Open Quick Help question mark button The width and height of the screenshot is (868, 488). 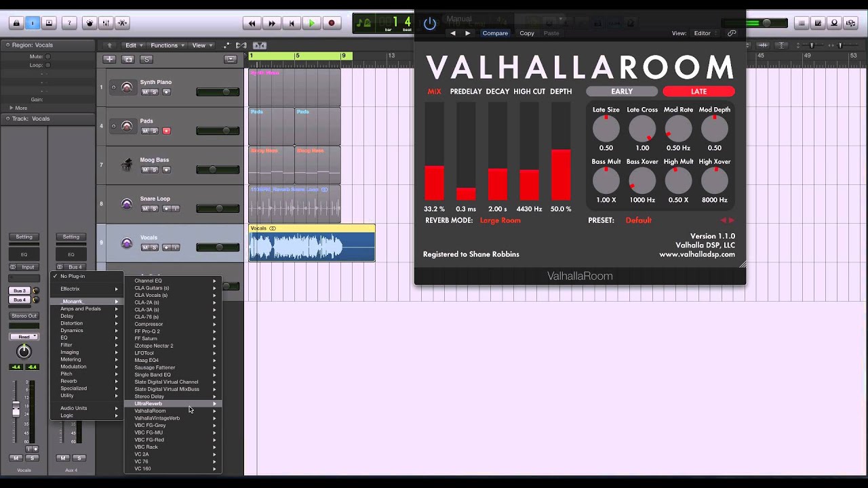click(68, 23)
